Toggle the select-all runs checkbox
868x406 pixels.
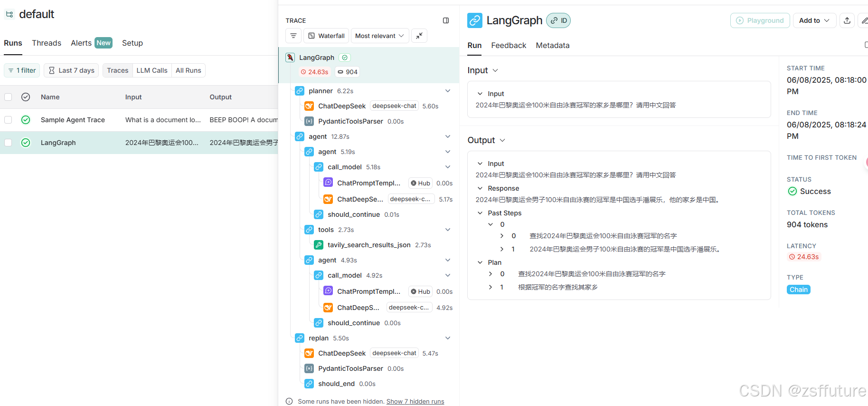[x=8, y=97]
